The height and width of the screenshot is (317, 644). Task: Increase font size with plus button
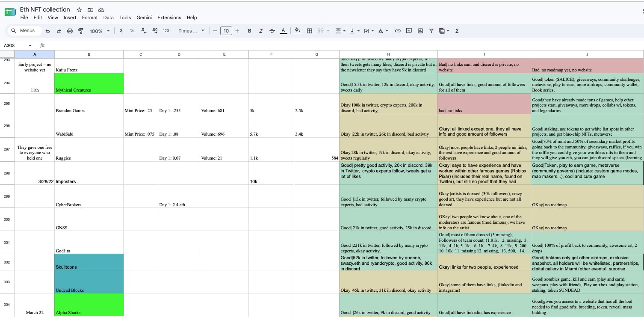(237, 31)
